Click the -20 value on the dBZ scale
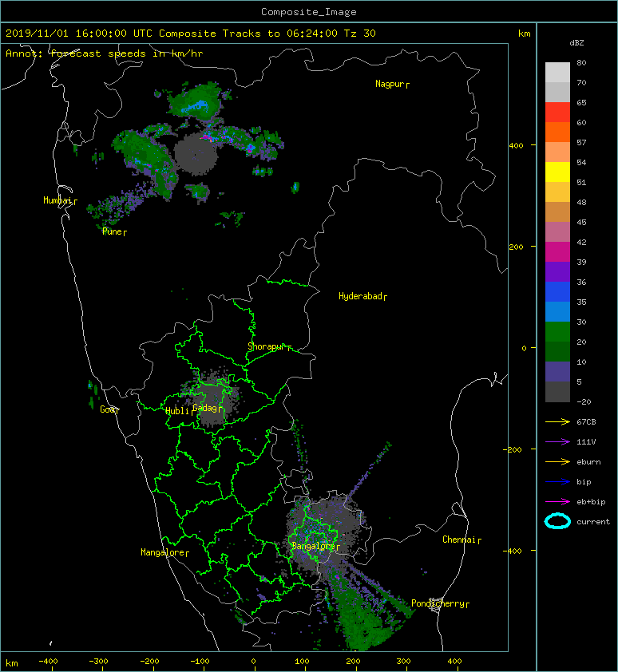The width and height of the screenshot is (618, 672). [584, 401]
